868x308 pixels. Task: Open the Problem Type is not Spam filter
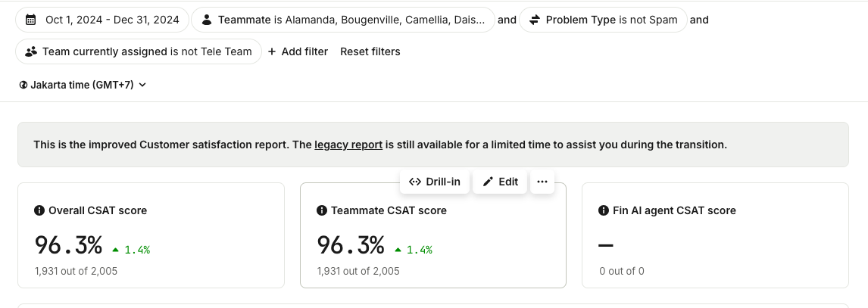(604, 20)
